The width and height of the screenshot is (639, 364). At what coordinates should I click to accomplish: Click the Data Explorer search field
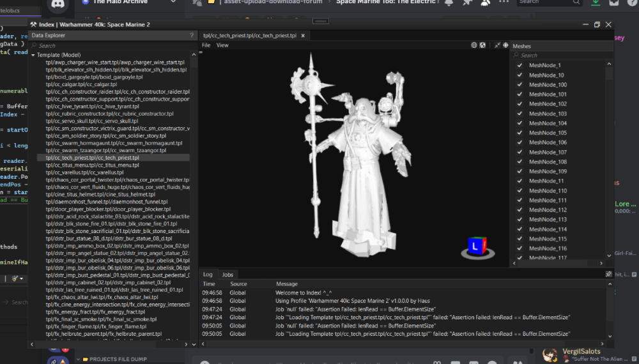[109, 46]
